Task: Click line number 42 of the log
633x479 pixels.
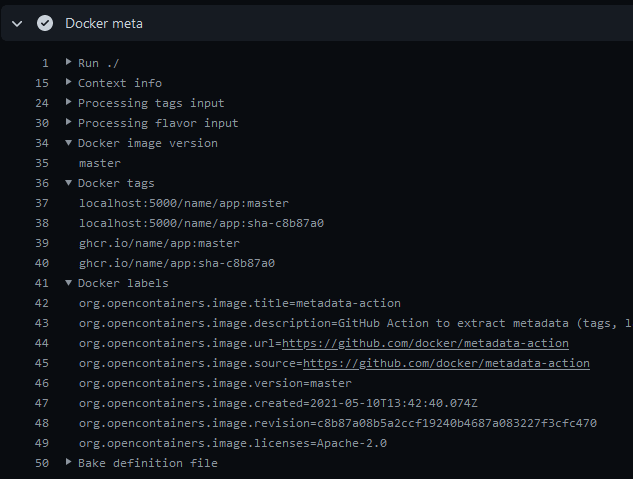Action: point(41,303)
